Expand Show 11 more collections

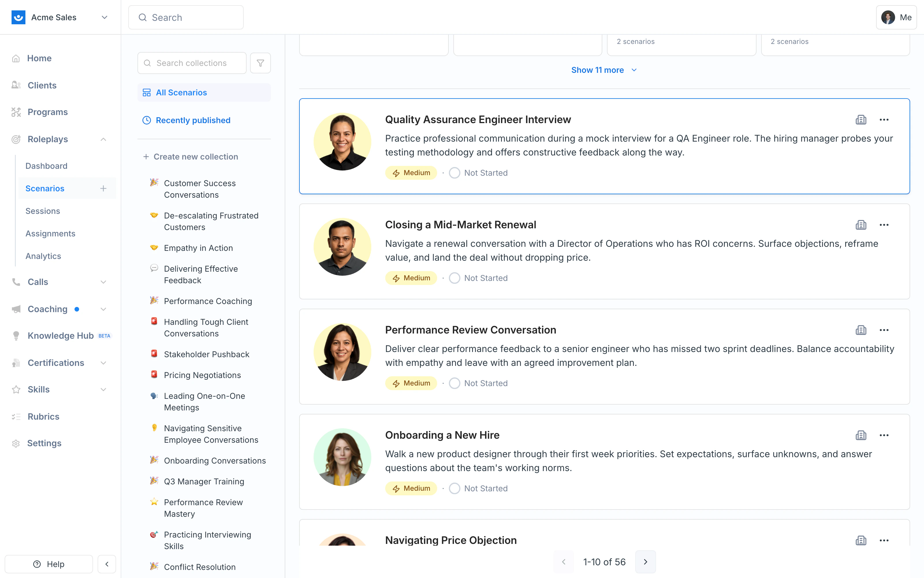[x=604, y=70]
